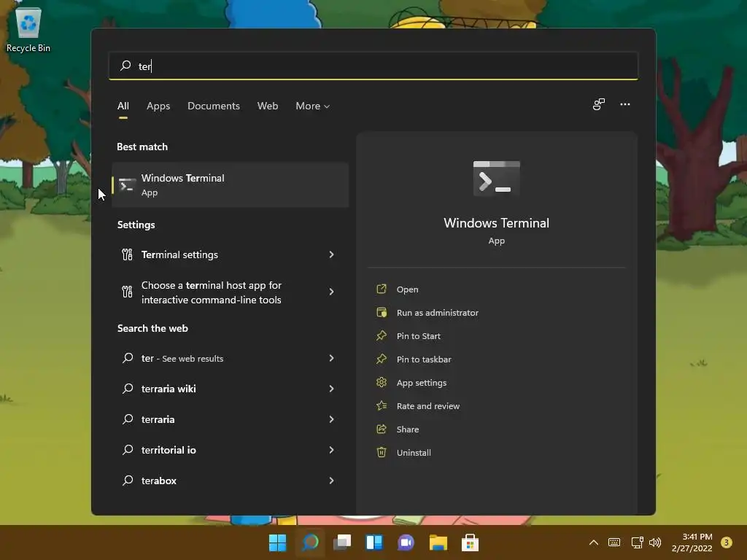Image resolution: width=747 pixels, height=560 pixels.
Task: Open Widgets from the taskbar
Action: tap(374, 542)
